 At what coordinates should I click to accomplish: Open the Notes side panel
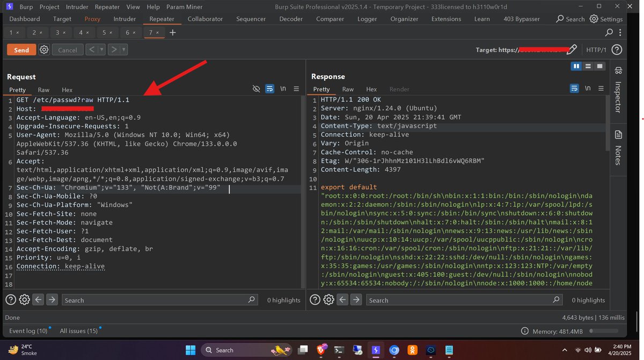[618, 148]
